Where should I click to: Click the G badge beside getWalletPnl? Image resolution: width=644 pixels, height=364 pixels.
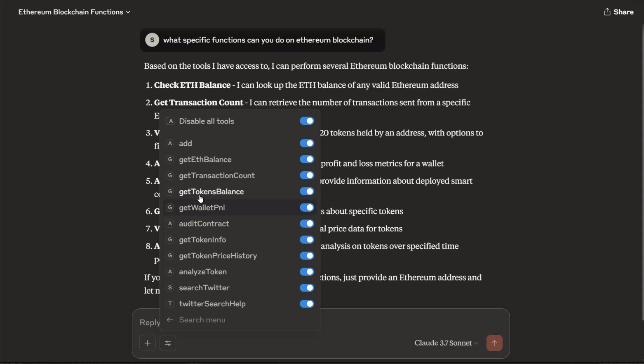(170, 208)
